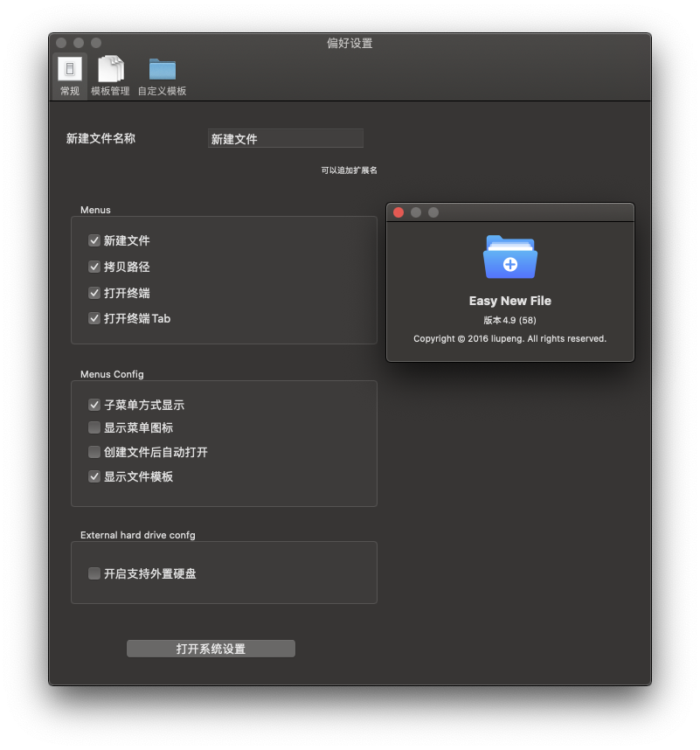Image resolution: width=700 pixels, height=750 pixels.
Task: Toggle the 打开终端 checkbox
Action: [x=94, y=293]
